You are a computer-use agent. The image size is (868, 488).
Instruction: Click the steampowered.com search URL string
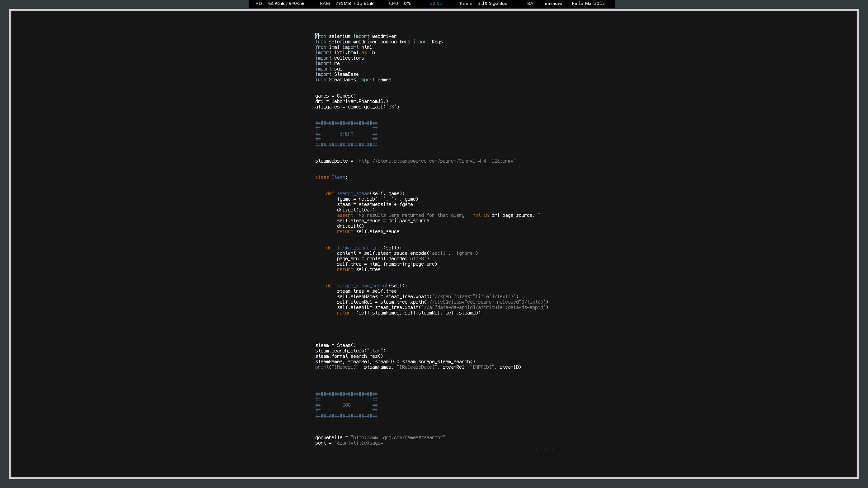coord(435,161)
